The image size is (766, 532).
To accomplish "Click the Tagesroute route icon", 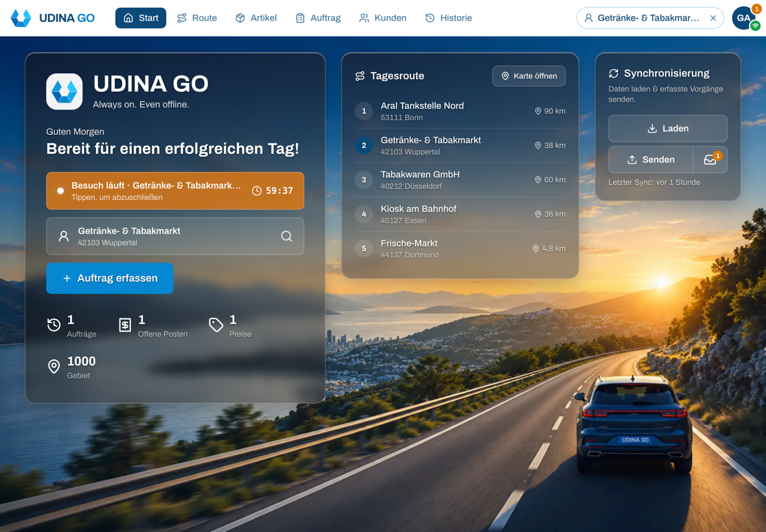I will click(360, 76).
